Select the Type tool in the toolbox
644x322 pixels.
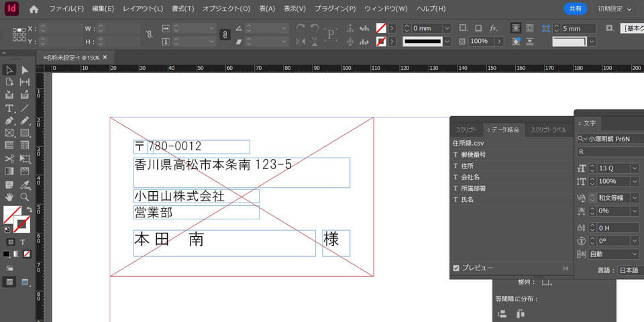click(9, 108)
